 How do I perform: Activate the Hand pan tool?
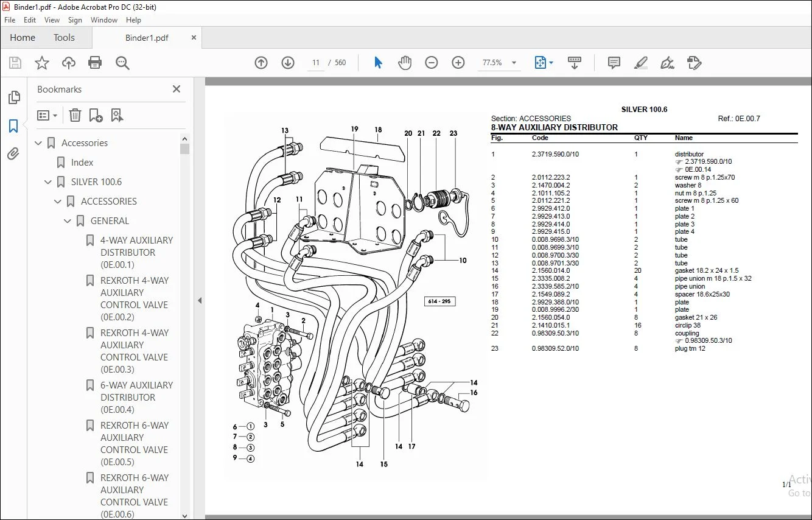405,63
